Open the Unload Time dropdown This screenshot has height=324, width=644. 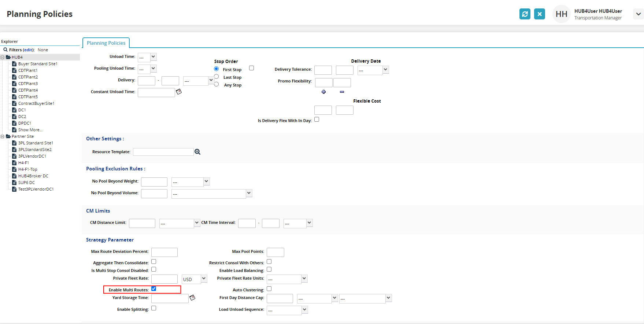pyautogui.click(x=153, y=57)
